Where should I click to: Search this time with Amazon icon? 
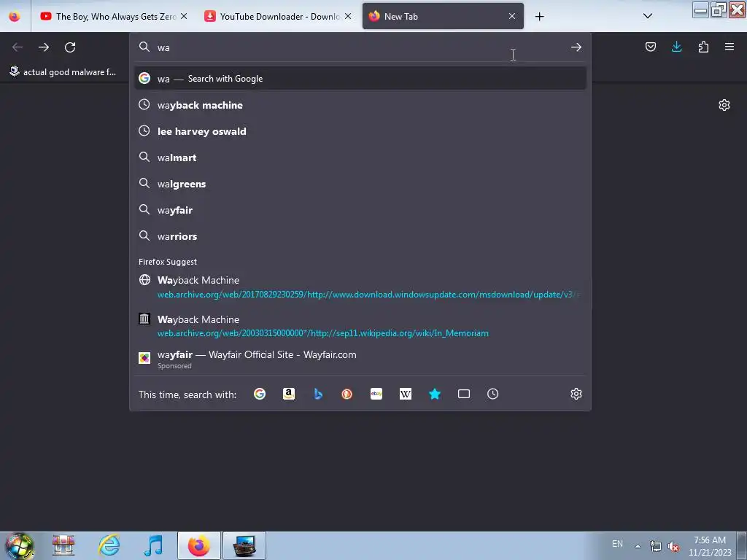(x=289, y=394)
